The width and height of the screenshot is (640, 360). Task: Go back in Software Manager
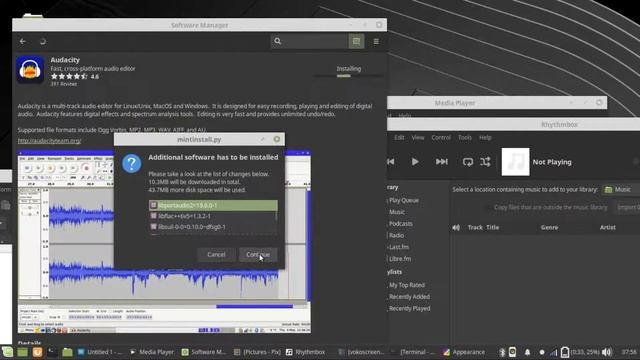pos(23,41)
